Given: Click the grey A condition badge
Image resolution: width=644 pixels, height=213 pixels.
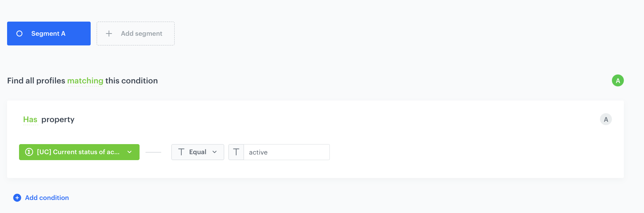Looking at the screenshot, I should pyautogui.click(x=606, y=120).
